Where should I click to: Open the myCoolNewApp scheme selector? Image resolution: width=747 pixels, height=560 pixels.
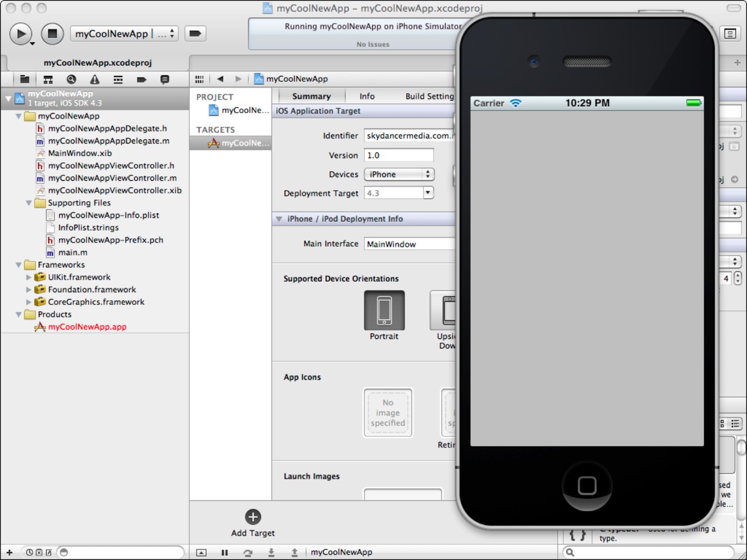tap(124, 34)
